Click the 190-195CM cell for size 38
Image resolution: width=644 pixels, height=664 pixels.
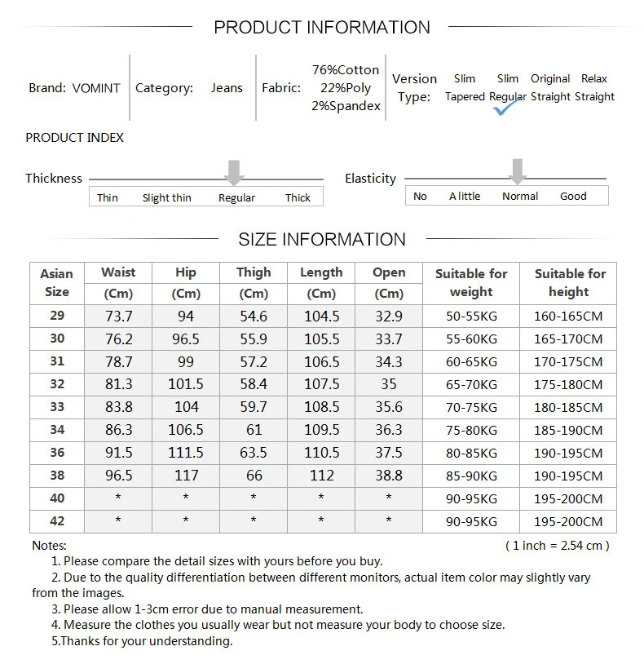(568, 476)
